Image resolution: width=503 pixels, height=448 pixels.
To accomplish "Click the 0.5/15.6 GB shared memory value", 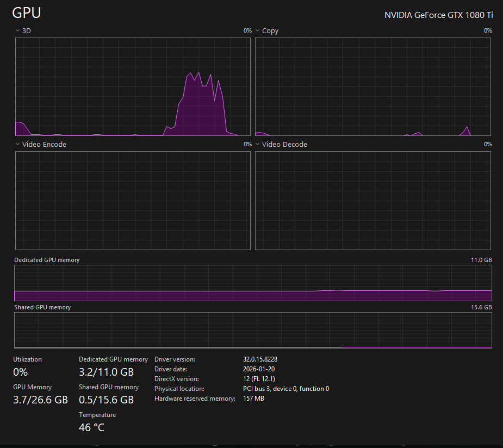I will (106, 400).
